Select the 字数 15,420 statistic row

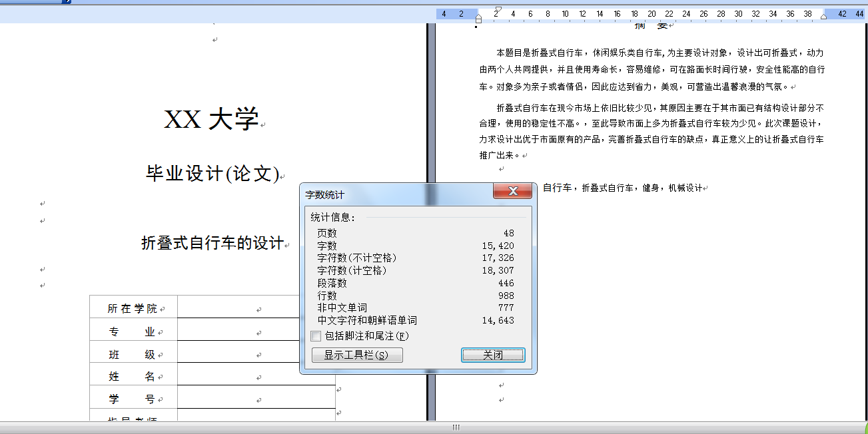416,246
